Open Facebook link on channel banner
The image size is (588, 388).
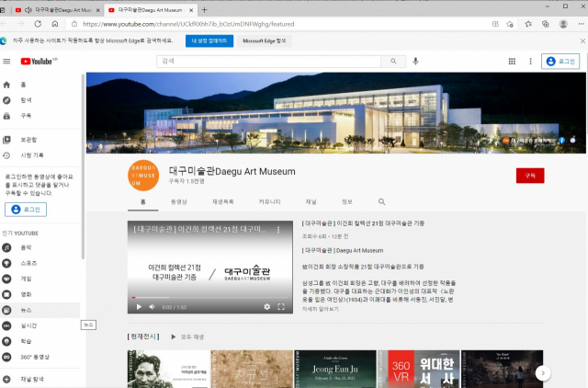tap(561, 141)
